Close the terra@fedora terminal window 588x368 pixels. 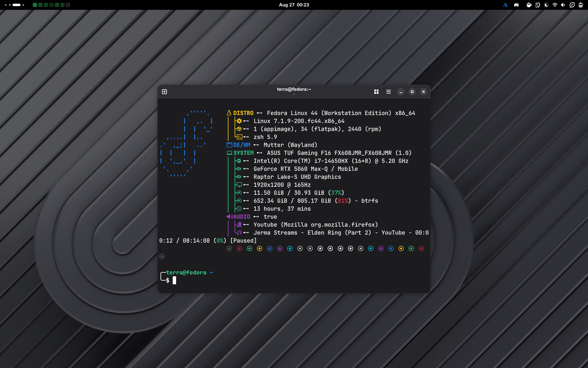(x=424, y=92)
